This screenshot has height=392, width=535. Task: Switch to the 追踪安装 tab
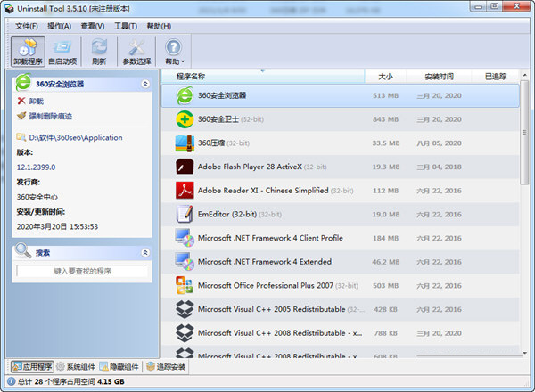point(166,366)
